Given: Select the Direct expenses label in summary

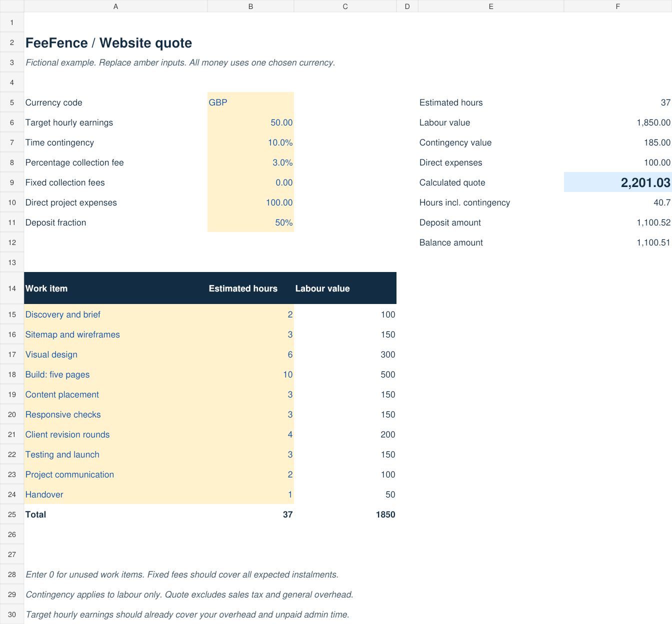Looking at the screenshot, I should [451, 162].
